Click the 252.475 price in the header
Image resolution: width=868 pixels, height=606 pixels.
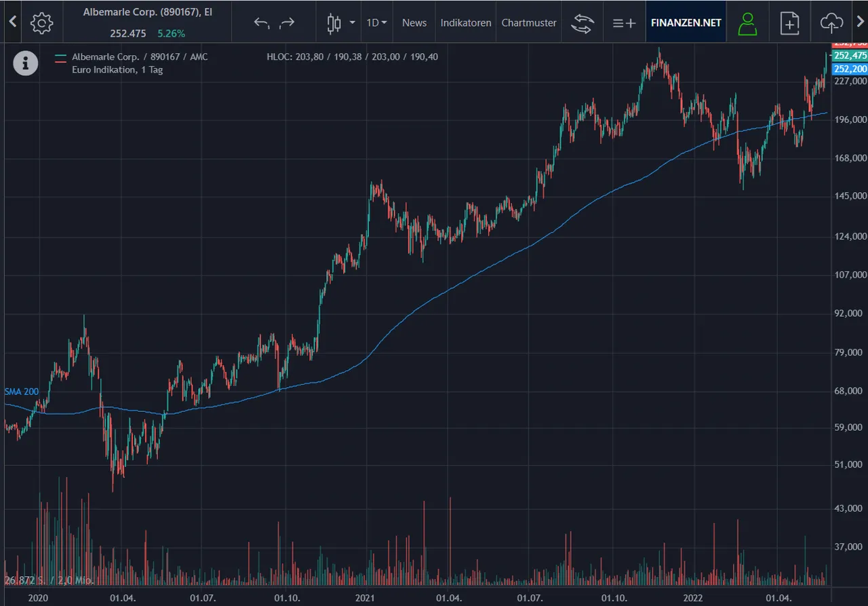point(128,33)
